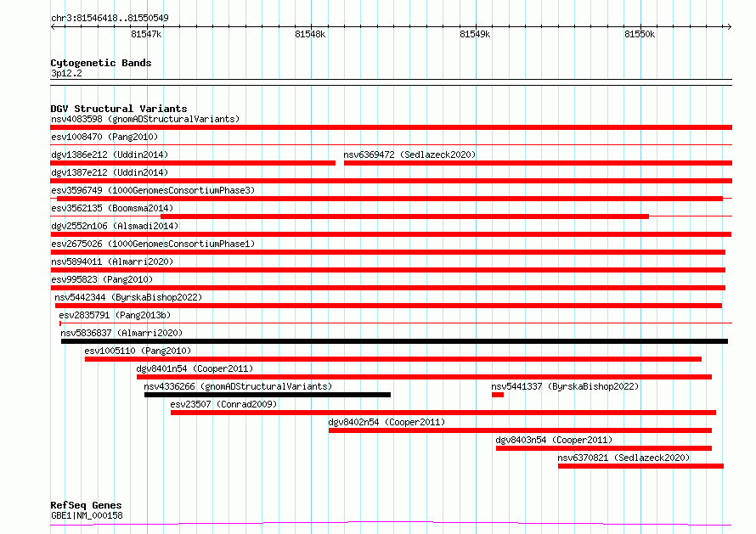Click the red dgv8401n54 variant bar

pyautogui.click(x=424, y=377)
